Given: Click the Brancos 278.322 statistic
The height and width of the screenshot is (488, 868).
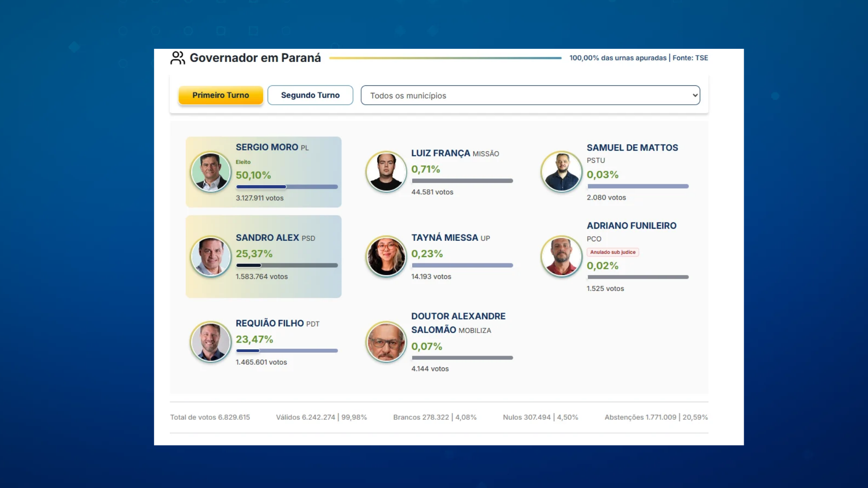Looking at the screenshot, I should [x=435, y=417].
